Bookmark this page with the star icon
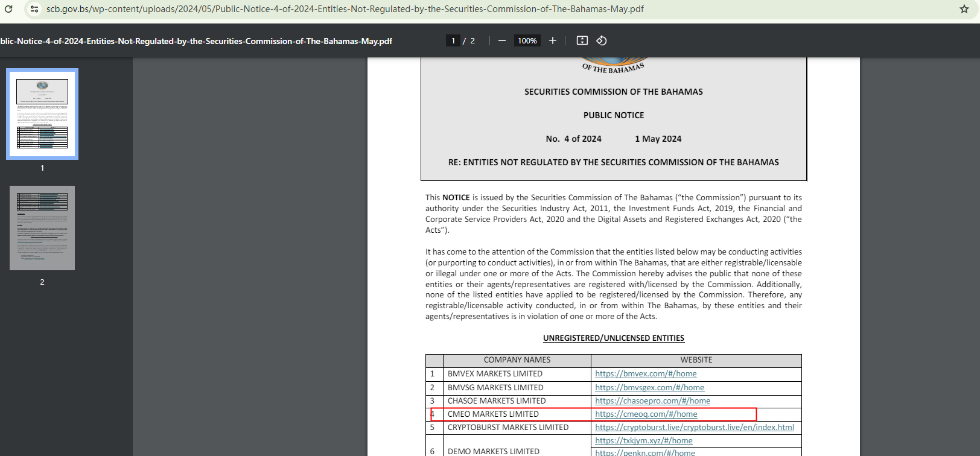This screenshot has height=456, width=980. pyautogui.click(x=964, y=9)
